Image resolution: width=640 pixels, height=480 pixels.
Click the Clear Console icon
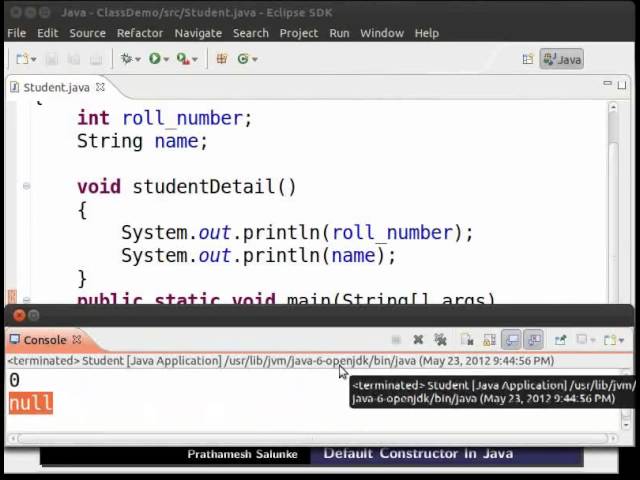(x=467, y=340)
